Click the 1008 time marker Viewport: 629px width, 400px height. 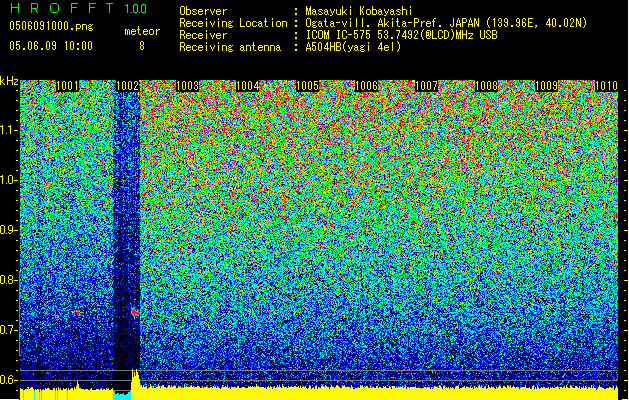tap(486, 86)
